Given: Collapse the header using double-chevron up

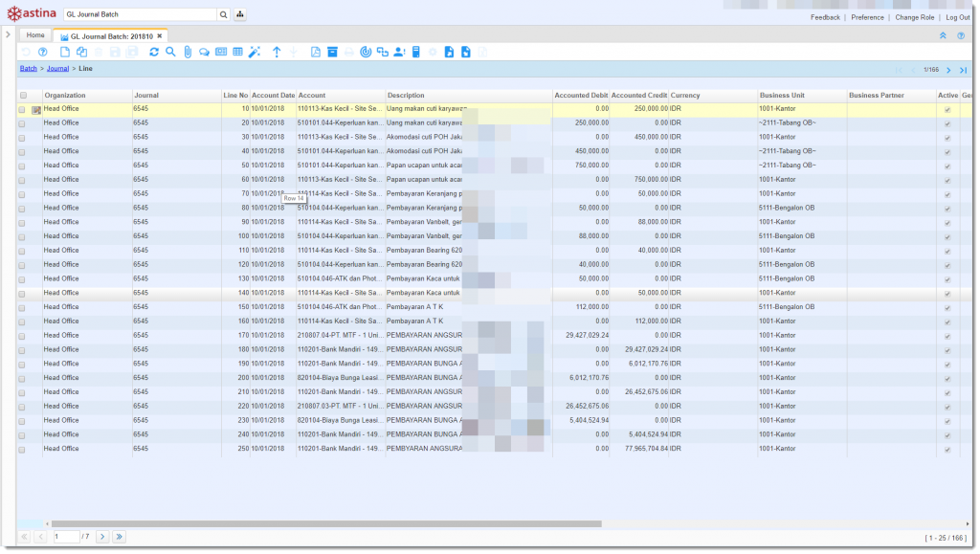Looking at the screenshot, I should [943, 35].
